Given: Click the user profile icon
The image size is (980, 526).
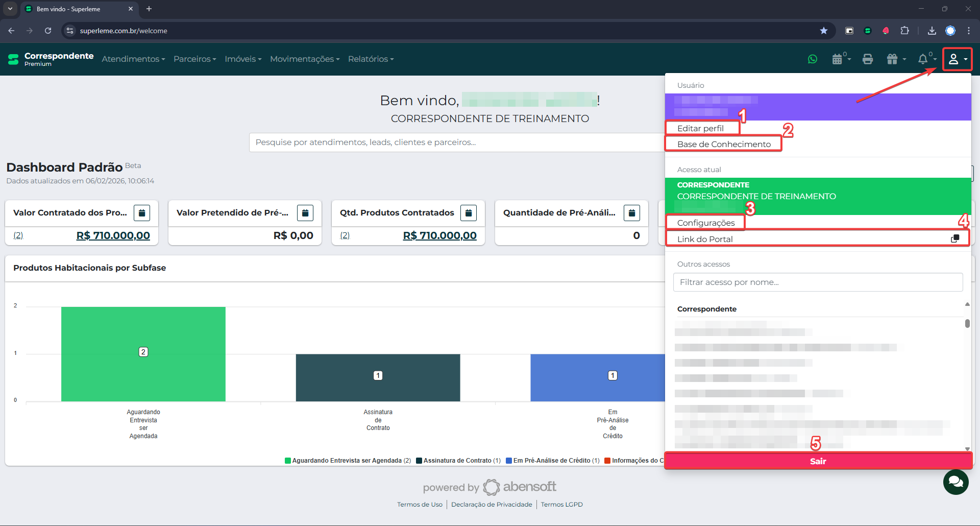Looking at the screenshot, I should 953,59.
